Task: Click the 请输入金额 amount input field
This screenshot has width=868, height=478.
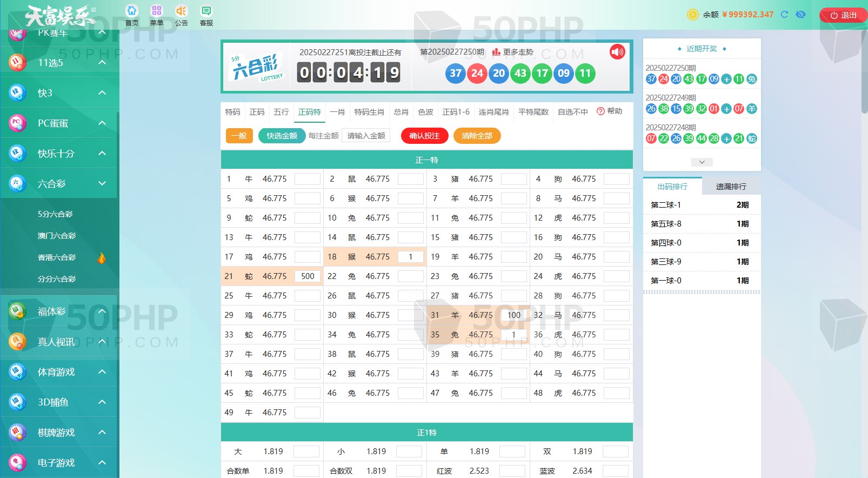Action: tap(366, 136)
